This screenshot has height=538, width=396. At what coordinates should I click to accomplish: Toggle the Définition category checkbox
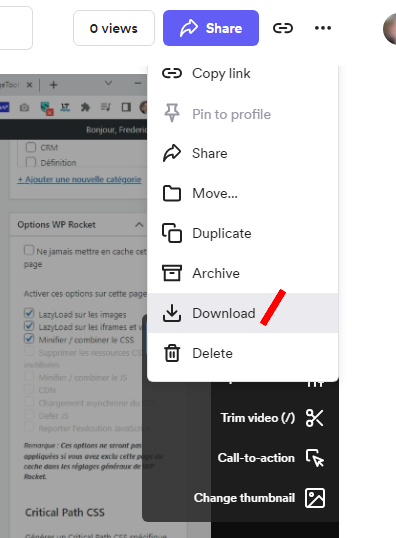(x=31, y=162)
